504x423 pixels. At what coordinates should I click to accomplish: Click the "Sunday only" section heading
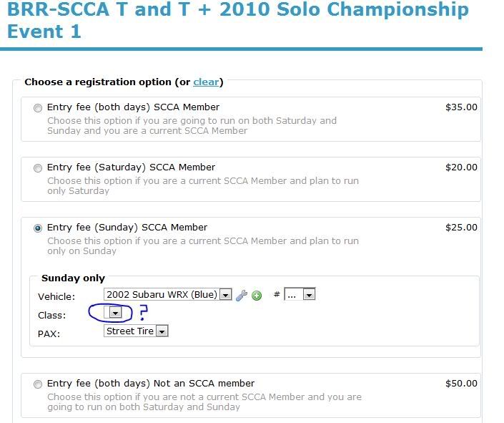(x=73, y=278)
